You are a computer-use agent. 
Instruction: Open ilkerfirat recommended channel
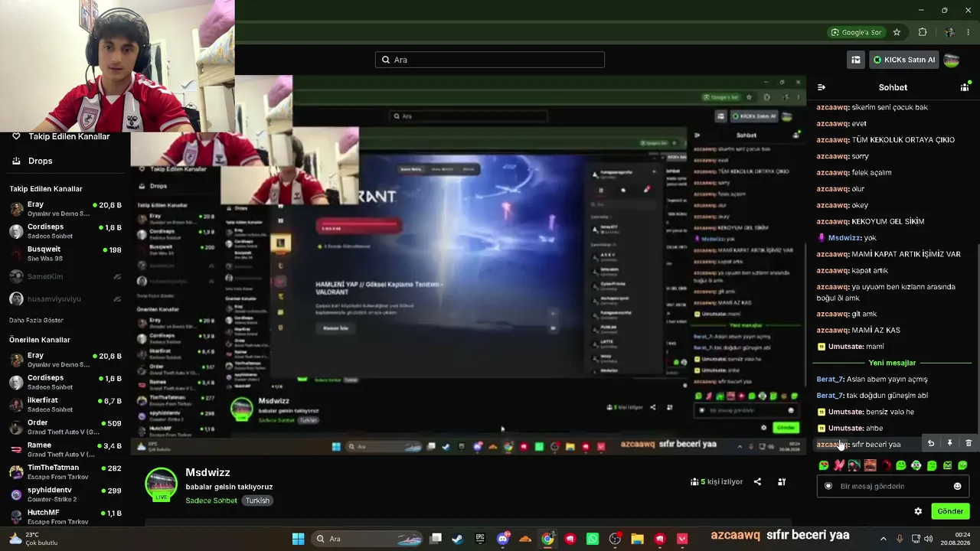pos(65,404)
